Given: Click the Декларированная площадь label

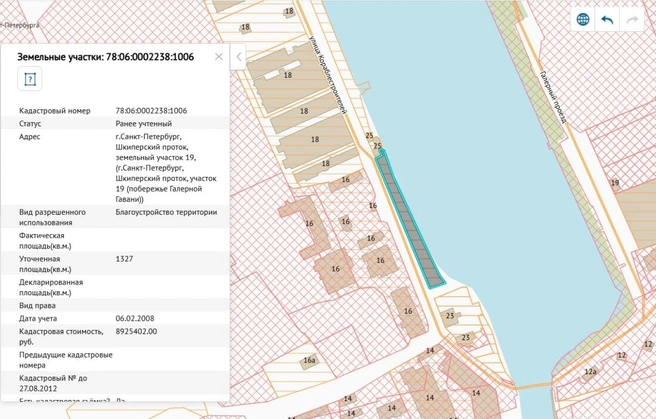Looking at the screenshot, I should [51, 287].
